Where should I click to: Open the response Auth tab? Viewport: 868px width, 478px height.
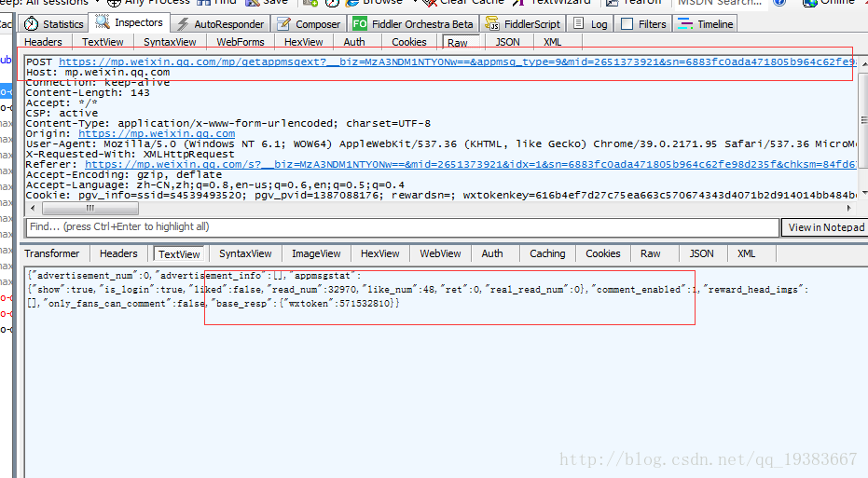point(492,253)
